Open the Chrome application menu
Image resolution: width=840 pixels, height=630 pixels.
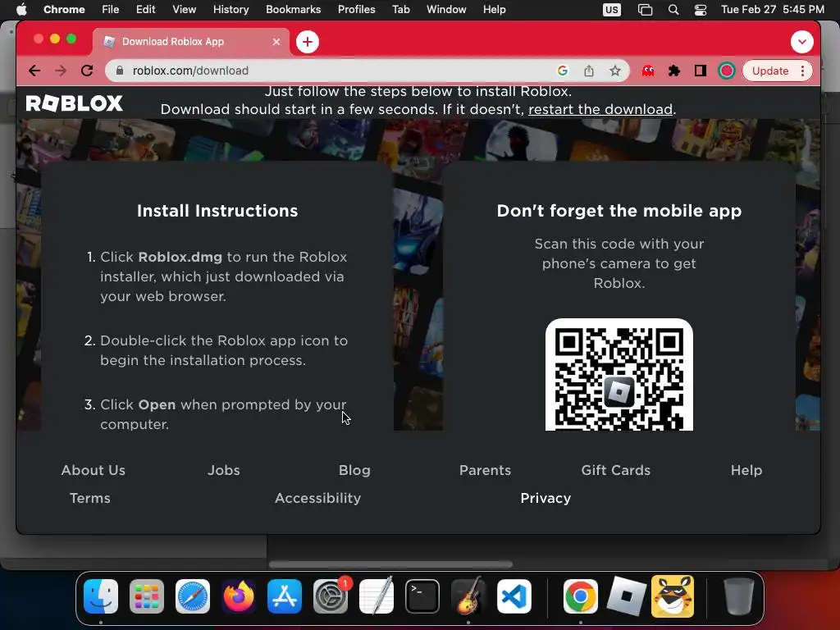64,10
